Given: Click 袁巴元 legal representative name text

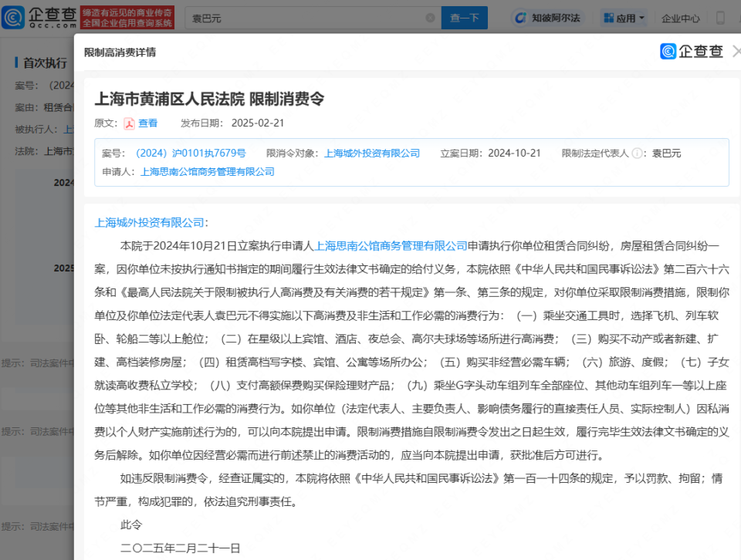Looking at the screenshot, I should (667, 153).
